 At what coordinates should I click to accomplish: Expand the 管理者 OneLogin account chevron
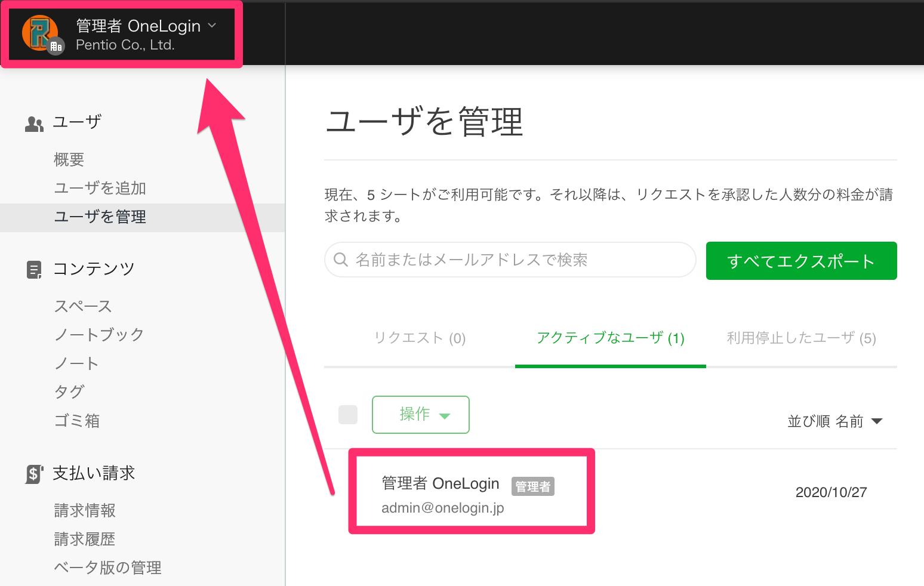click(x=212, y=26)
